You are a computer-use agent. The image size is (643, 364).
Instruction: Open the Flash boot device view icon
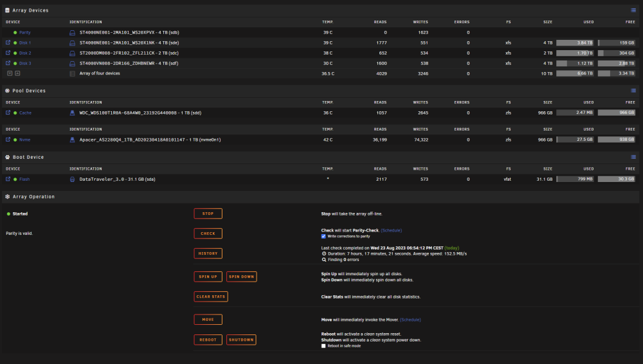[x=8, y=179]
